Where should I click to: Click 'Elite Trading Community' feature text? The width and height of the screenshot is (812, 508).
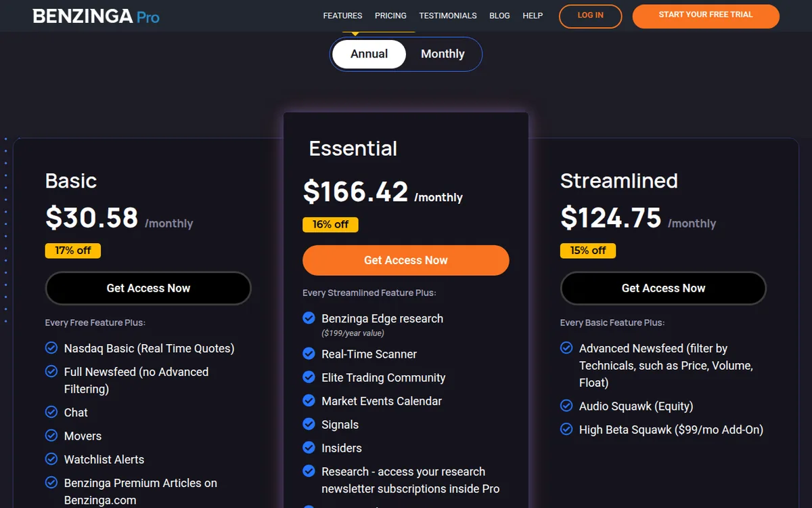384,378
